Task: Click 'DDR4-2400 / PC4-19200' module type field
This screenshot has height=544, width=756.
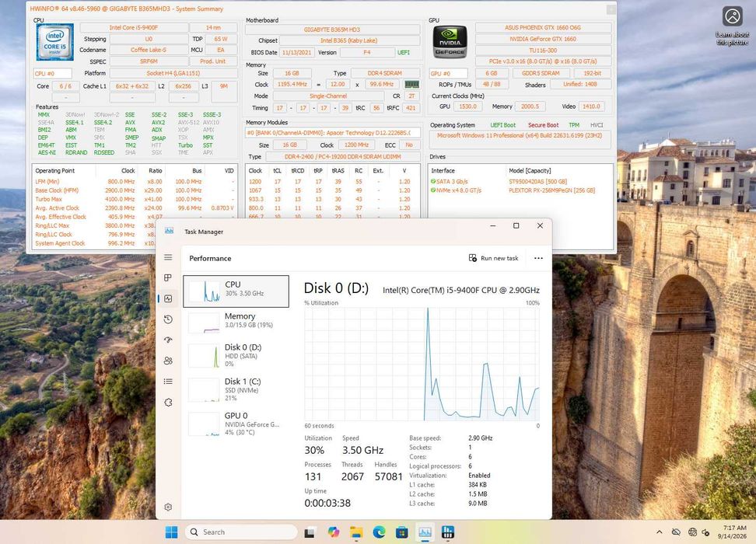Action: click(x=343, y=157)
